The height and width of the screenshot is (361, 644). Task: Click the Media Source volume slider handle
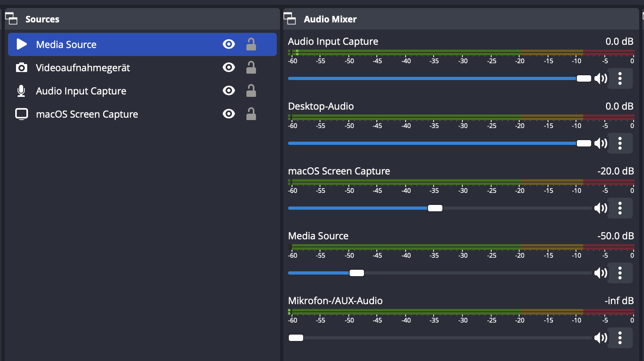357,273
